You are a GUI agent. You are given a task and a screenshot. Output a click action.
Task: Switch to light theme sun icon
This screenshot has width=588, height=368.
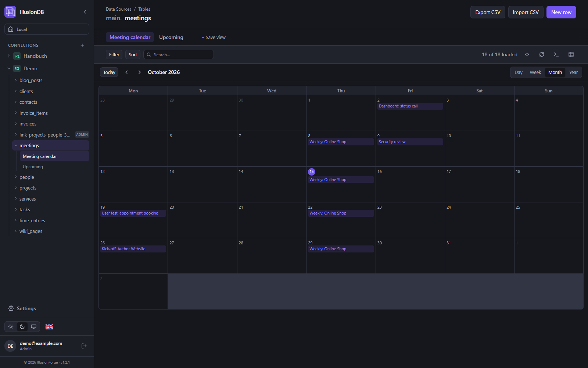click(x=11, y=327)
